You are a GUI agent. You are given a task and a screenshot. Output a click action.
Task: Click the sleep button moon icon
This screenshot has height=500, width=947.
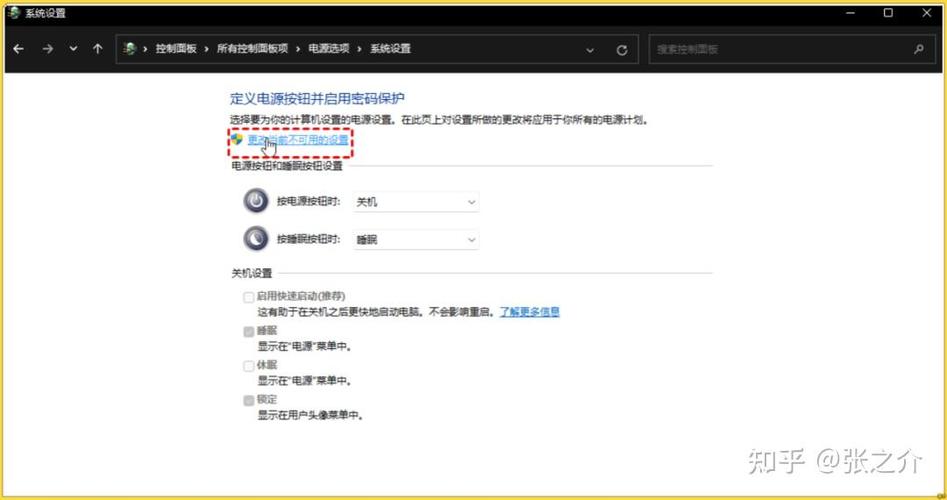tap(256, 239)
